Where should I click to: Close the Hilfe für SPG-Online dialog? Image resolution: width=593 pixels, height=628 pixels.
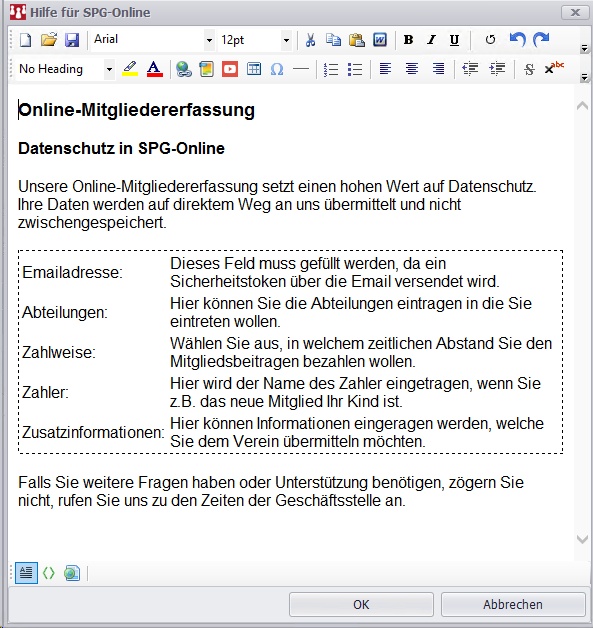(575, 13)
